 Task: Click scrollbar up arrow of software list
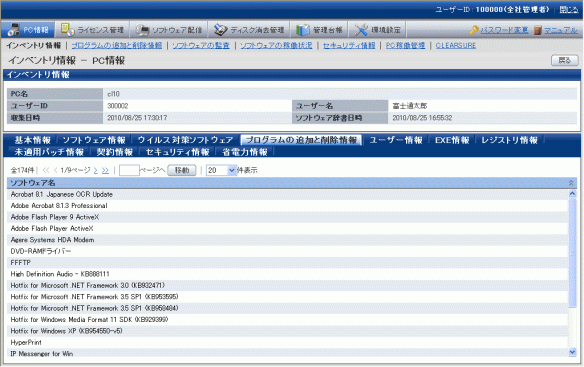tap(572, 193)
